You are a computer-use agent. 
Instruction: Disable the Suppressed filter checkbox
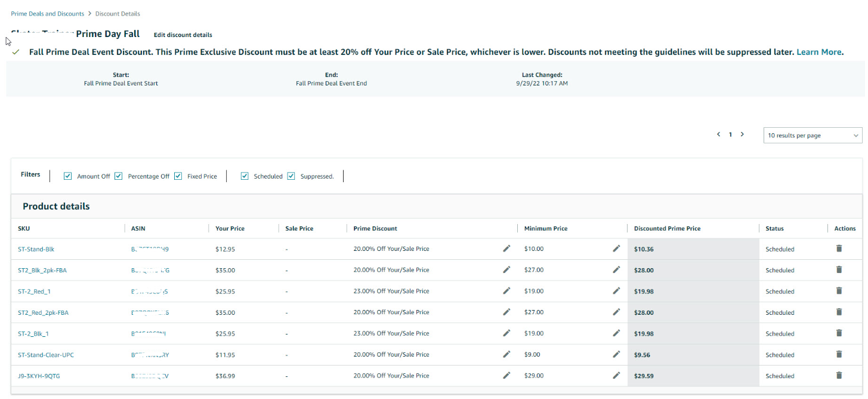[291, 176]
